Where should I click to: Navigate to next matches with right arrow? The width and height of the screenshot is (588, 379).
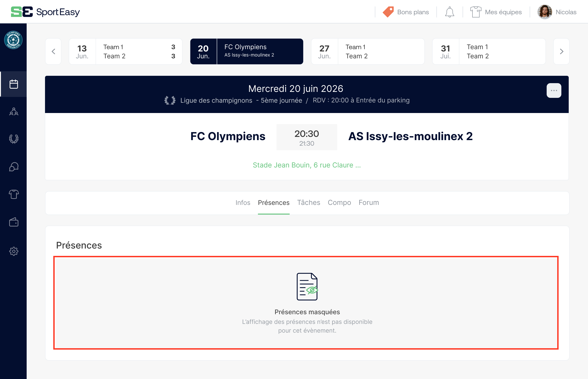point(561,51)
